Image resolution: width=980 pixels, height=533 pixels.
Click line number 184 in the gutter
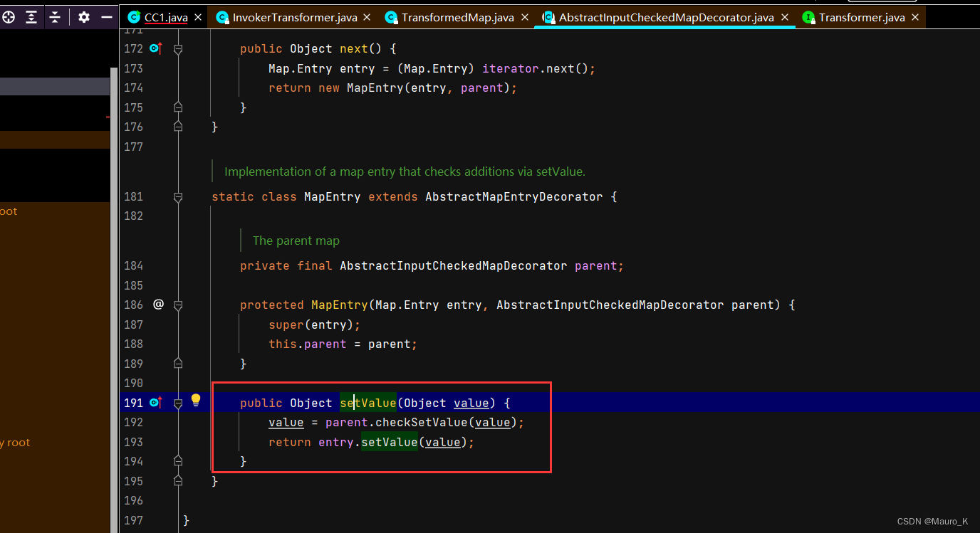[133, 265]
